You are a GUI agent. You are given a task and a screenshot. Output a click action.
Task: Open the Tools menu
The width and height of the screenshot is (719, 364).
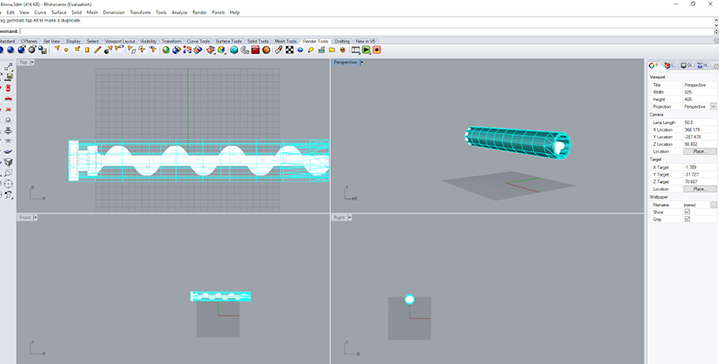click(161, 12)
